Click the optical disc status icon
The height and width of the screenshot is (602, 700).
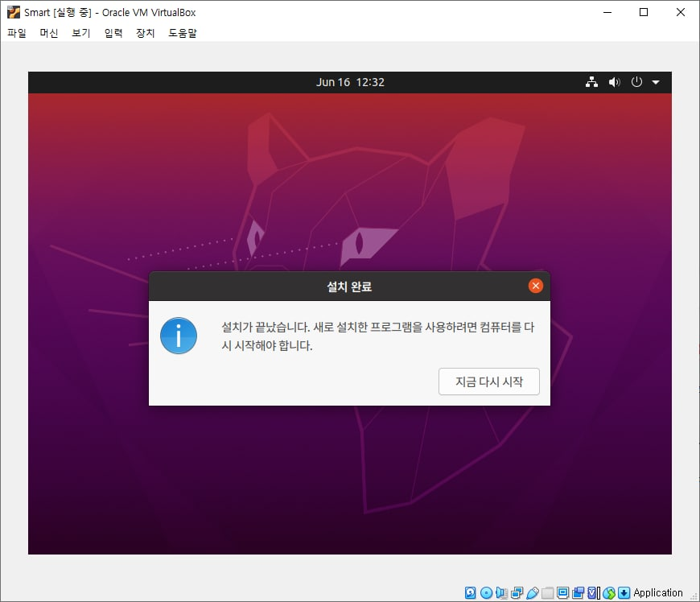click(x=486, y=592)
